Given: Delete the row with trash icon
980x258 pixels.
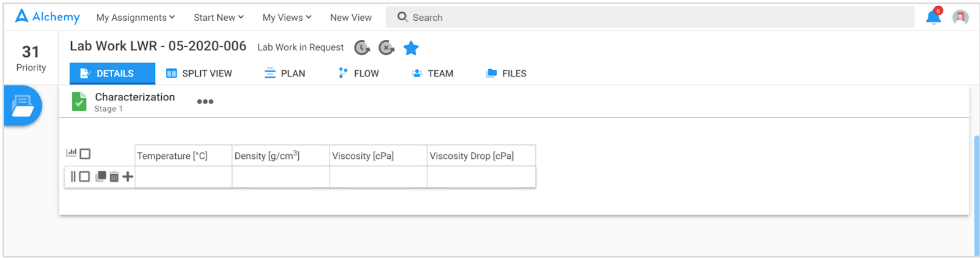Looking at the screenshot, I should point(114,177).
